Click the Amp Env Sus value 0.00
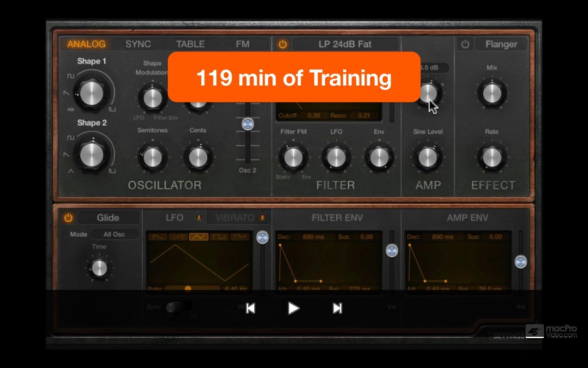The image size is (588, 368). [495, 237]
